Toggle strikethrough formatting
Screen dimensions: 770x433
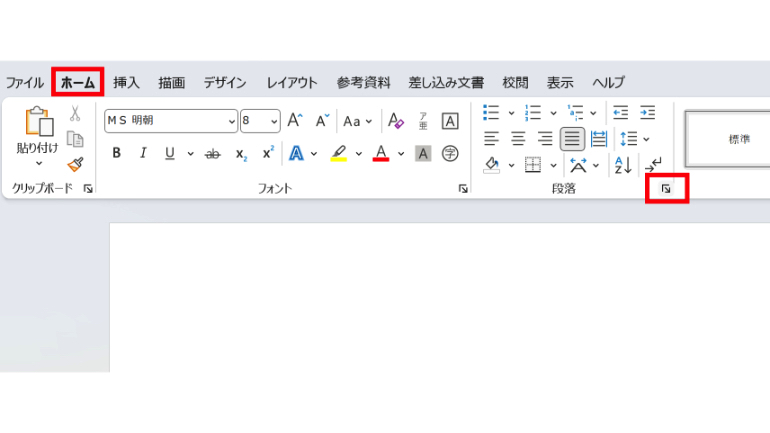pos(213,154)
